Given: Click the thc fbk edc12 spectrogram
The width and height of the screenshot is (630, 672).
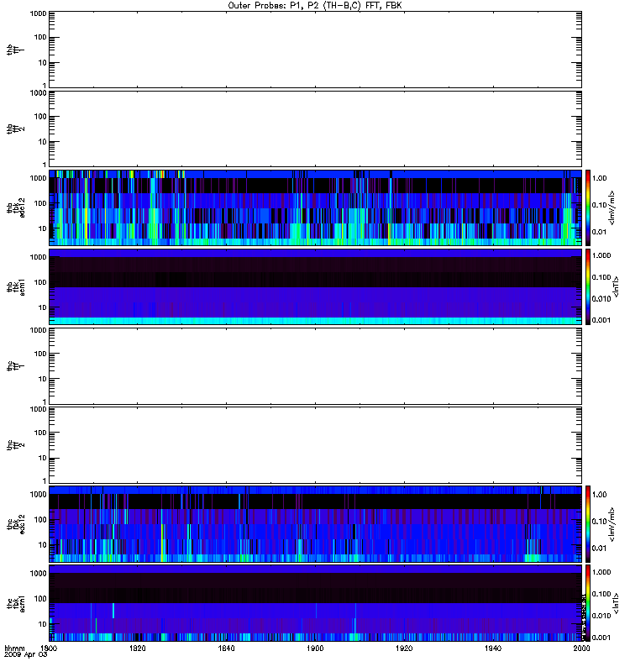Looking at the screenshot, I should (x=315, y=523).
